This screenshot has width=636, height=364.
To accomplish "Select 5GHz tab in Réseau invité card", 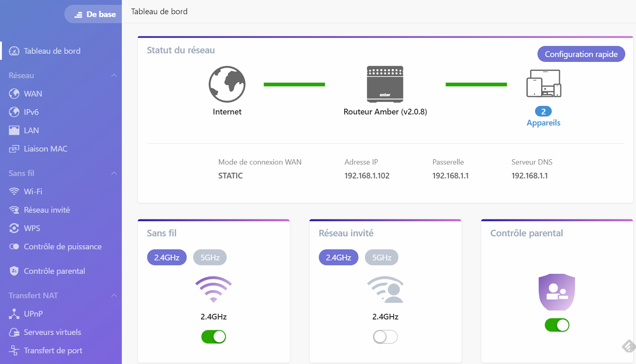I will tap(382, 258).
